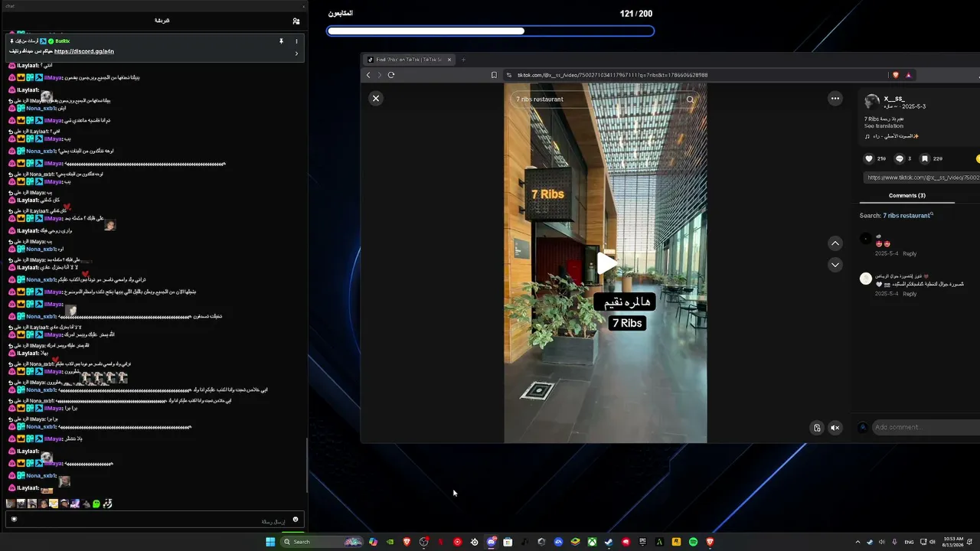
Task: Open the x__ss_ profile avatar
Action: coord(872,102)
